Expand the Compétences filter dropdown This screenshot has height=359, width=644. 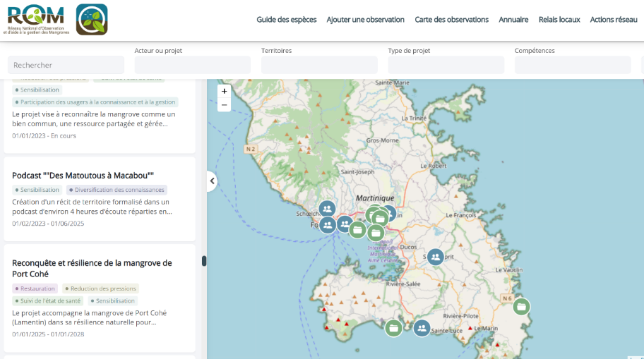tap(572, 65)
